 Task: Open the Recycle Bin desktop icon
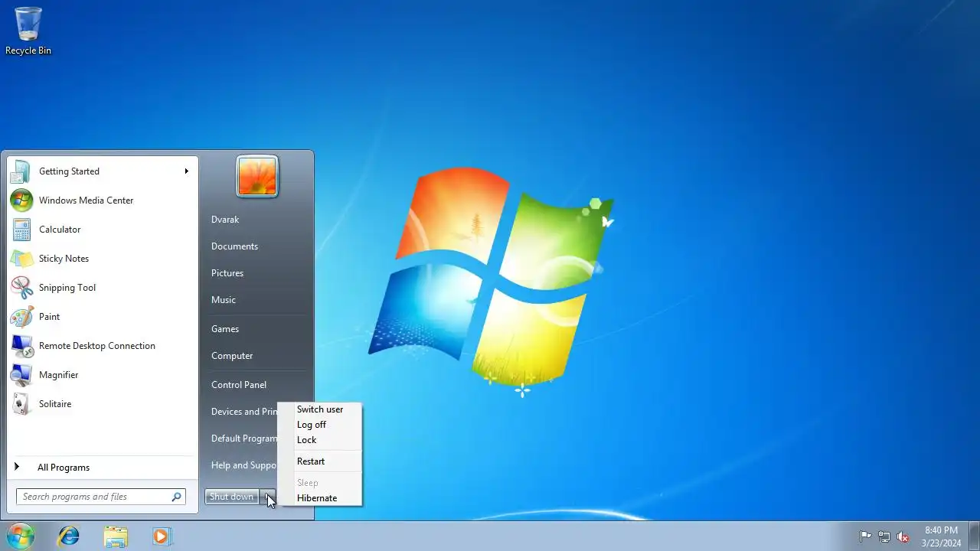pyautogui.click(x=28, y=31)
